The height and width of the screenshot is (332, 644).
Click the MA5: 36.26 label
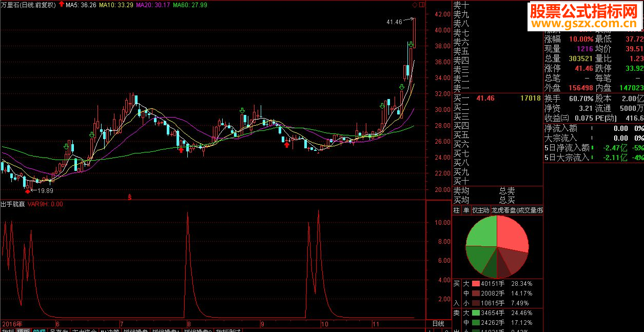point(81,5)
